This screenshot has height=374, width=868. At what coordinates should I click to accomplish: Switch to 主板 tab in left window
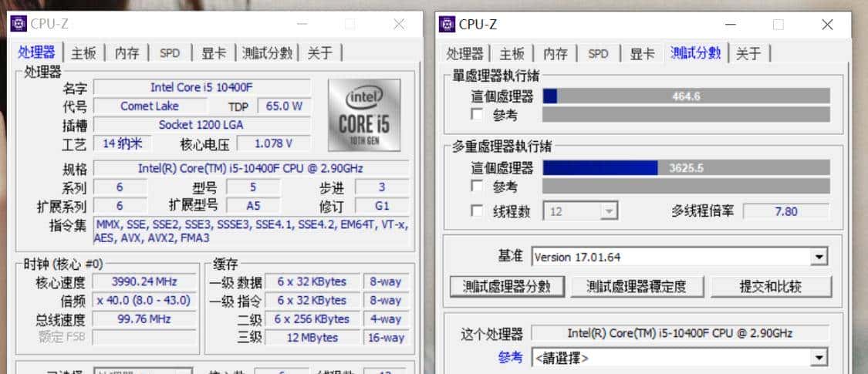83,53
